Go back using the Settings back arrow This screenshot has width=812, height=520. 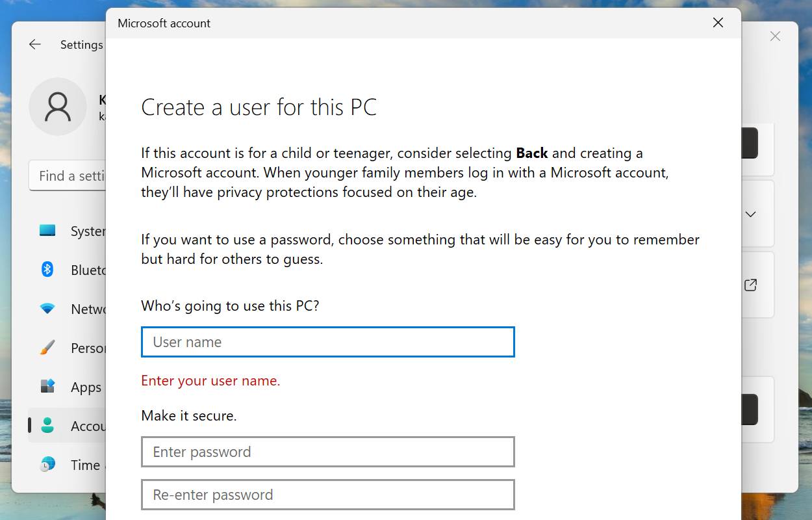pos(35,44)
